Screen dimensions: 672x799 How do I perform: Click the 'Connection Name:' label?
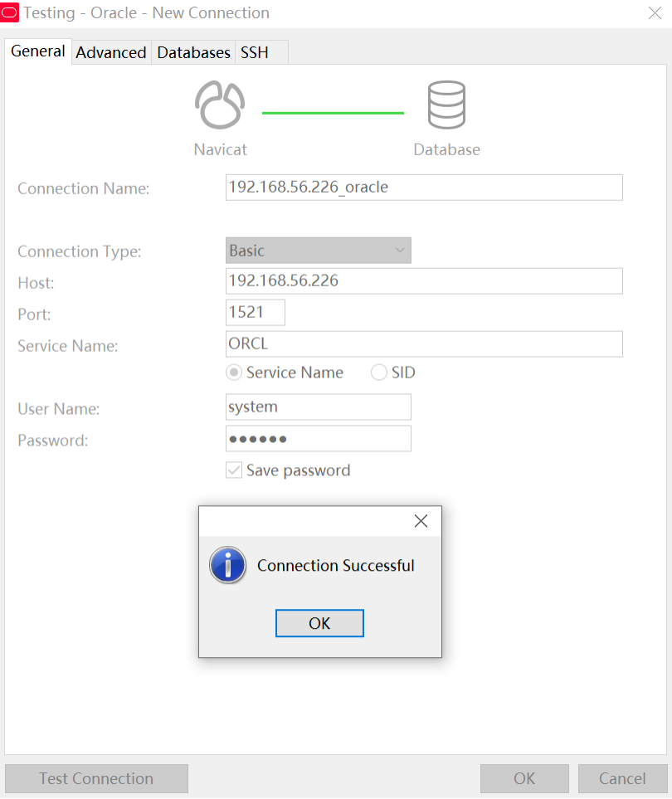84,188
